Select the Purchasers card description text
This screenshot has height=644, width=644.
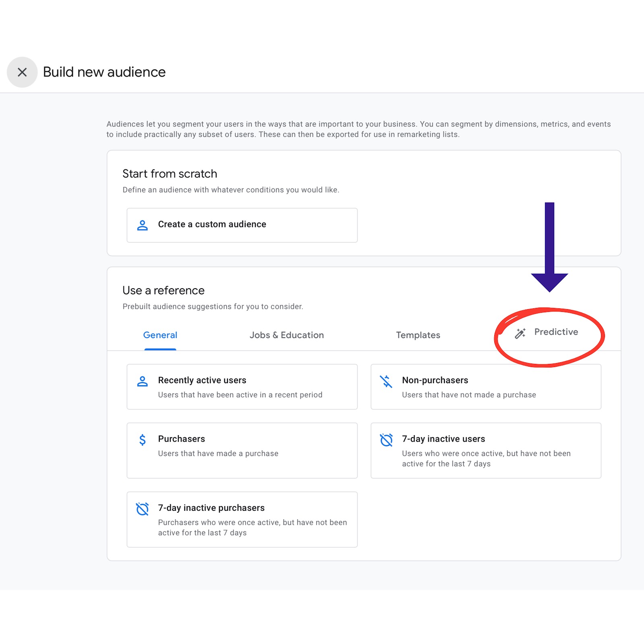(218, 454)
